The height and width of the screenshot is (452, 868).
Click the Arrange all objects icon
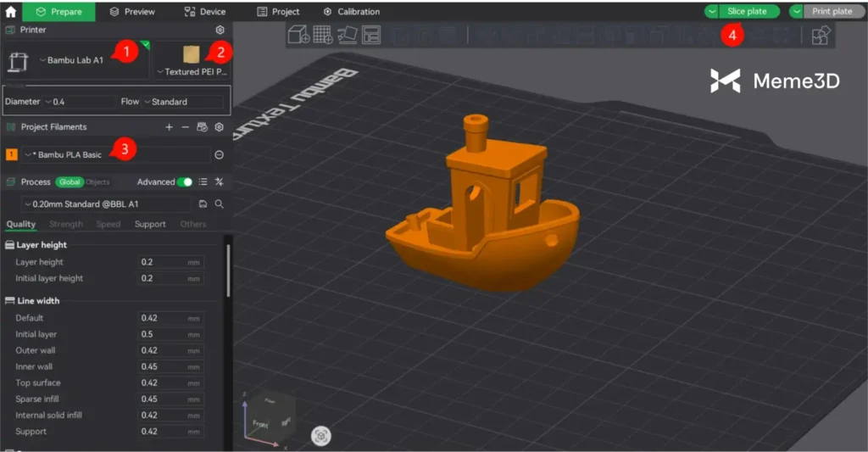(371, 35)
